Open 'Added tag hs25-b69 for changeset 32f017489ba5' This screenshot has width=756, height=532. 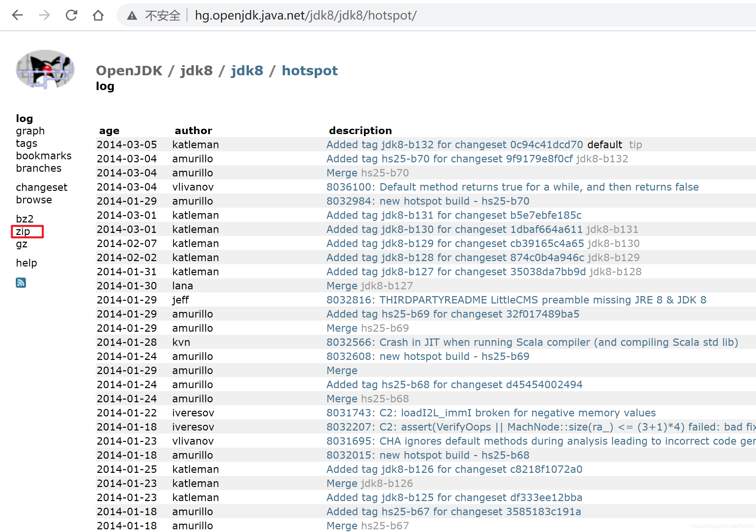453,314
